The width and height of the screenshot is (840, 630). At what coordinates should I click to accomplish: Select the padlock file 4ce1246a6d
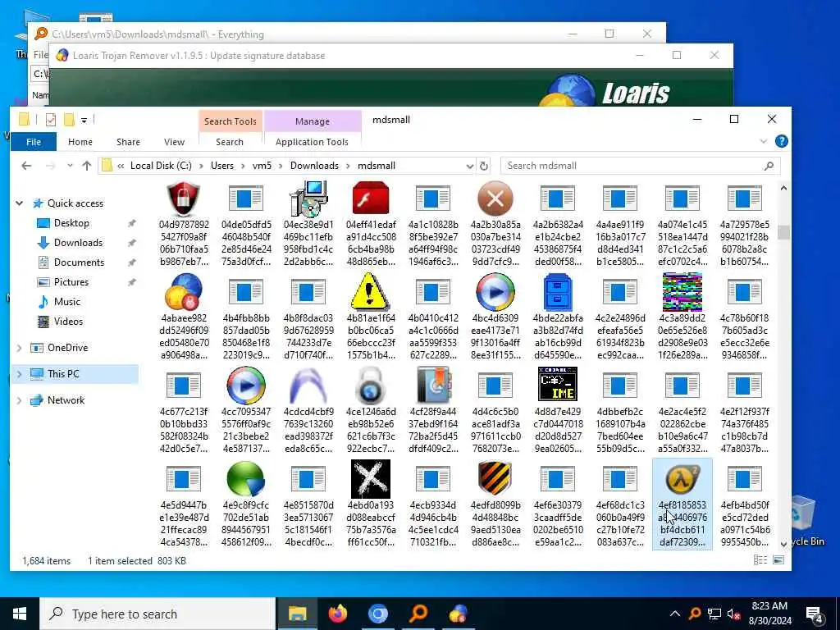(x=371, y=410)
